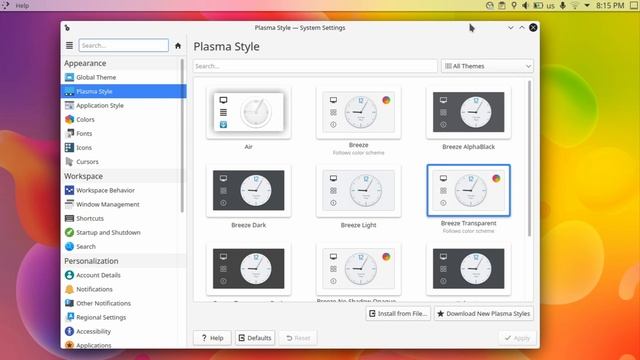Select the Breeze AlphaBlack style thumbnail
Screen dimensions: 640x360
tap(468, 112)
